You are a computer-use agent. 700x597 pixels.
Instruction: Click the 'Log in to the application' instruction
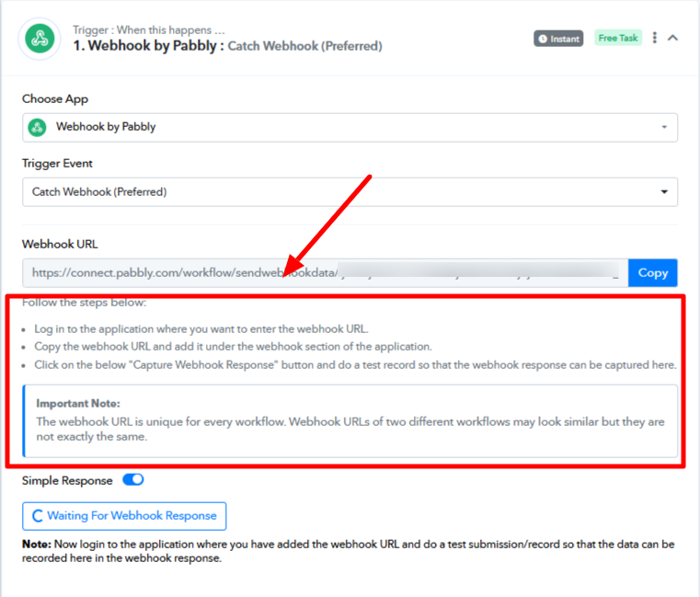(201, 329)
